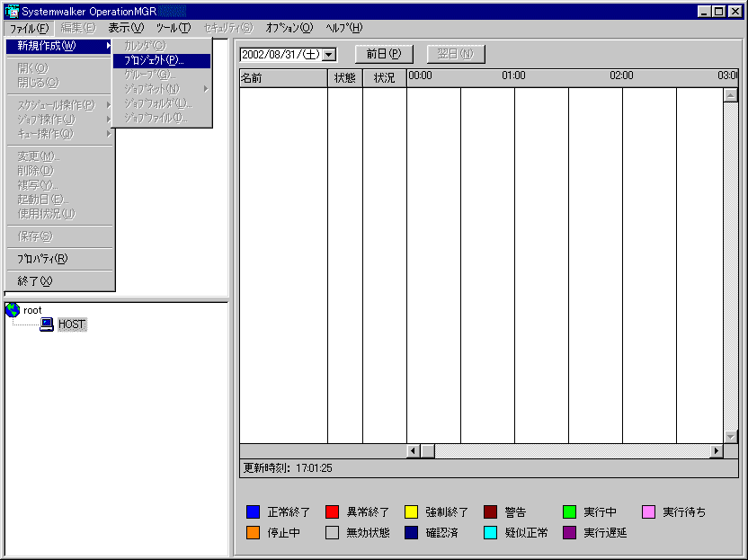Screen dimensions: 748x560
Task: Select the root tree node label
Action: click(32, 310)
